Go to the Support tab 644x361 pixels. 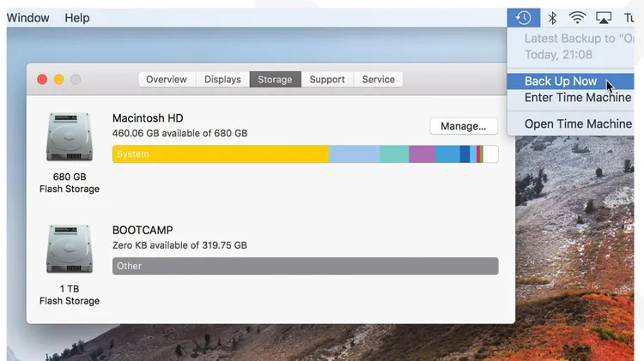(x=327, y=80)
